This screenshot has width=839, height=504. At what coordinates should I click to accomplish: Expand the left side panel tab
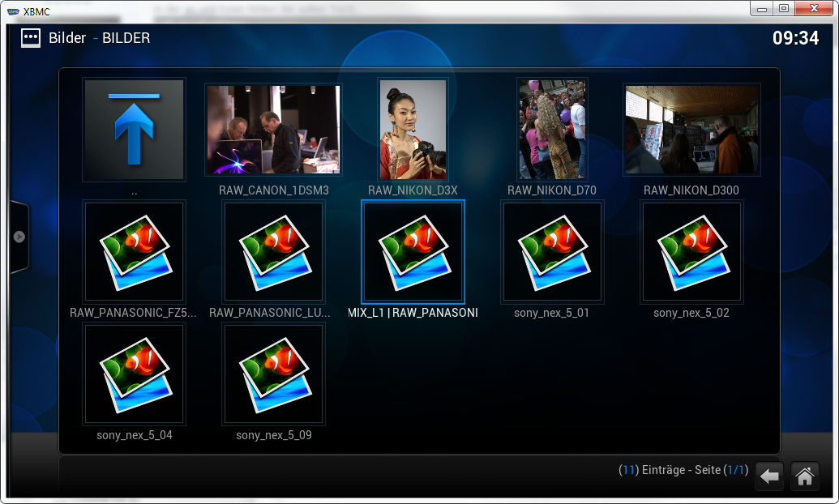[19, 237]
